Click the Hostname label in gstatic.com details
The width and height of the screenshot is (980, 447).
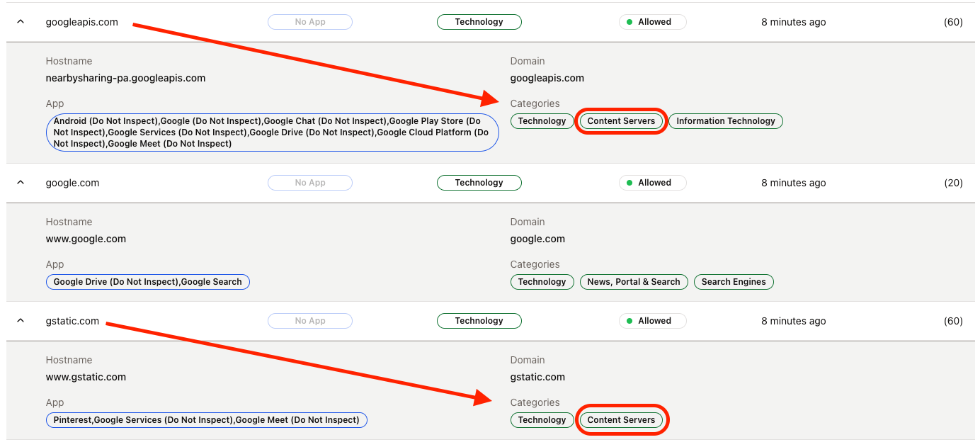[69, 360]
